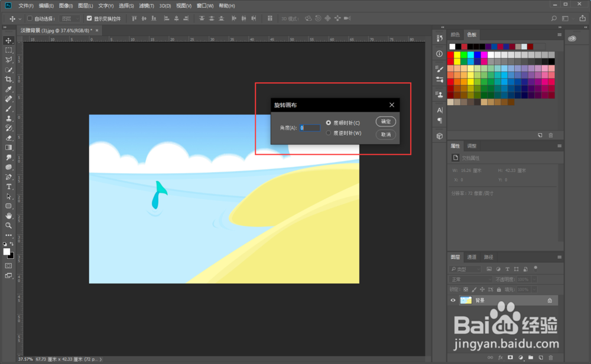The width and height of the screenshot is (591, 364).
Task: Select the Clone Stamp tool
Action: 8,118
